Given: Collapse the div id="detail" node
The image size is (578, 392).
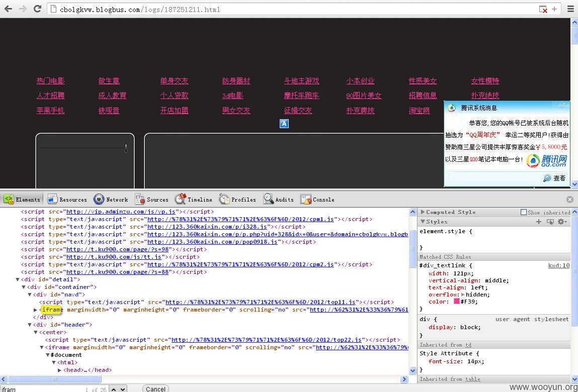Looking at the screenshot, I should [17, 279].
